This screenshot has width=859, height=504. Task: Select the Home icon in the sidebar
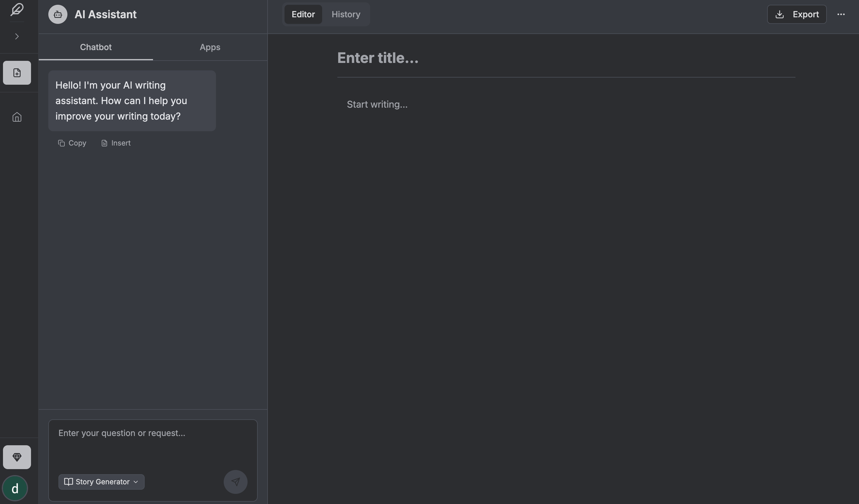pos(17,117)
